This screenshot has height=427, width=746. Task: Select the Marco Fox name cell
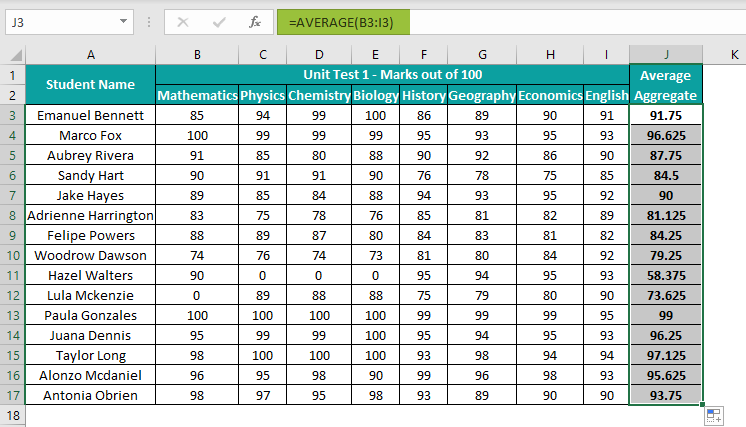[90, 136]
